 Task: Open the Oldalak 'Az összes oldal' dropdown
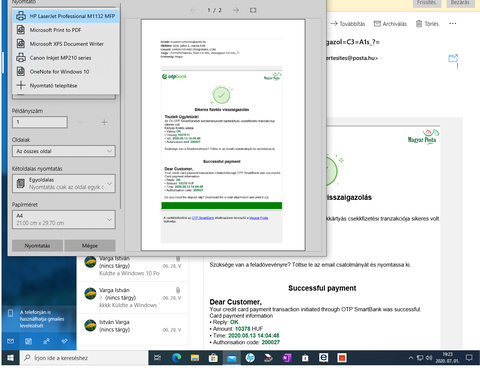click(64, 151)
